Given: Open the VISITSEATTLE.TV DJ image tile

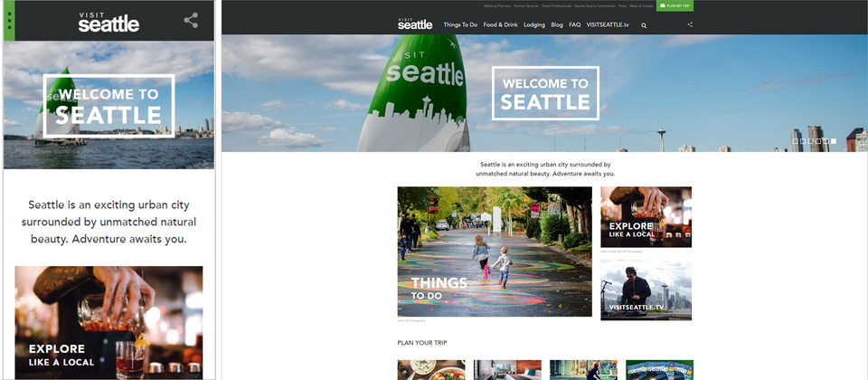Looking at the screenshot, I should [x=646, y=290].
